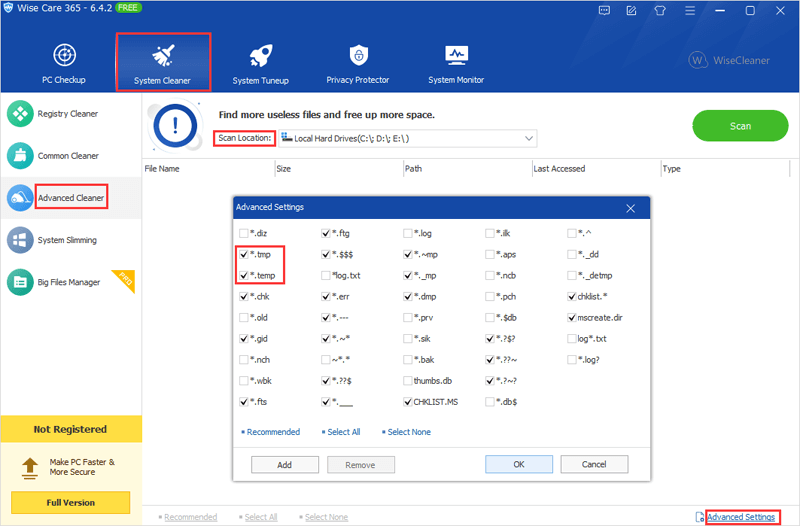This screenshot has height=526, width=800.
Task: Click bottom bar Recommended link
Action: point(190,517)
